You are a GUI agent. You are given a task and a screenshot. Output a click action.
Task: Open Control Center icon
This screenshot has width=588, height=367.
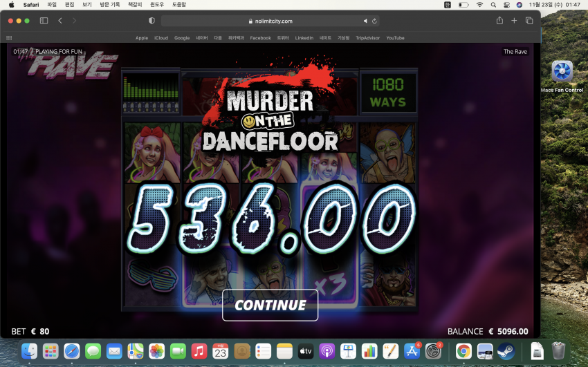506,5
